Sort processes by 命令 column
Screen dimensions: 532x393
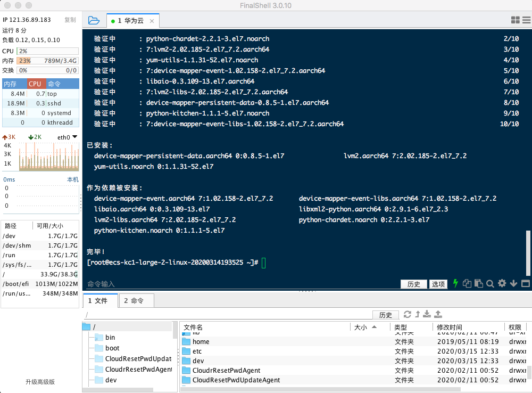(x=62, y=84)
